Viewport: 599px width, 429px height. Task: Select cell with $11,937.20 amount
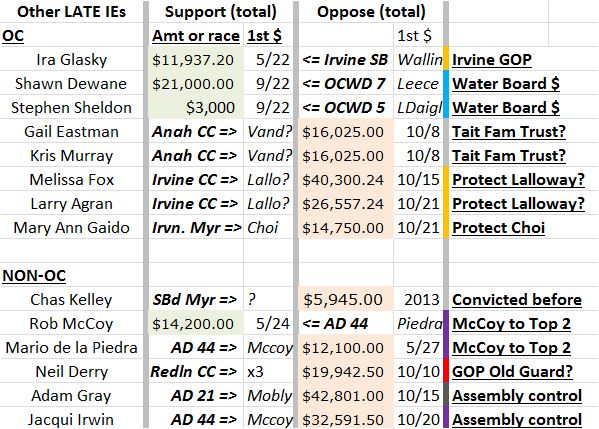[x=196, y=60]
